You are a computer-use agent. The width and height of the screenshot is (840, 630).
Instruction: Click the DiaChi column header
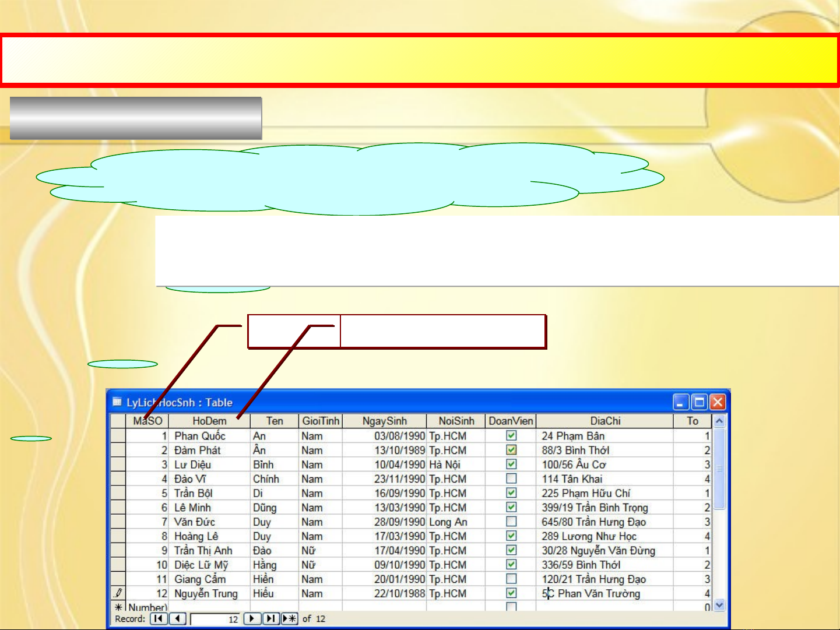coord(604,421)
